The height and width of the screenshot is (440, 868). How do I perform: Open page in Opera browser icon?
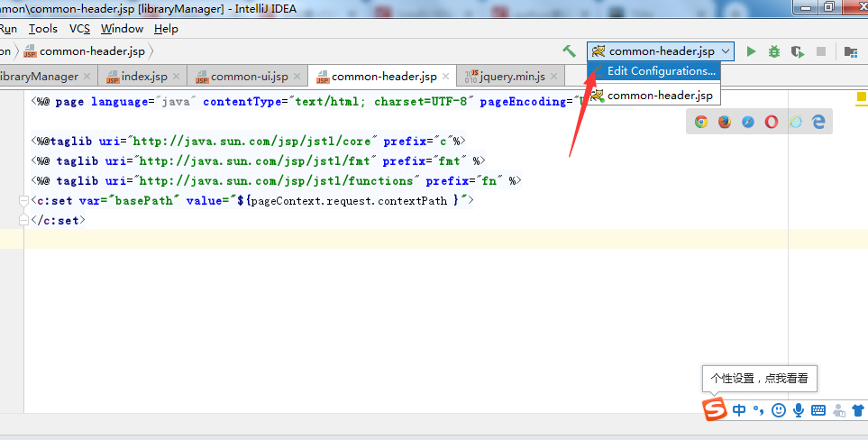tap(772, 122)
